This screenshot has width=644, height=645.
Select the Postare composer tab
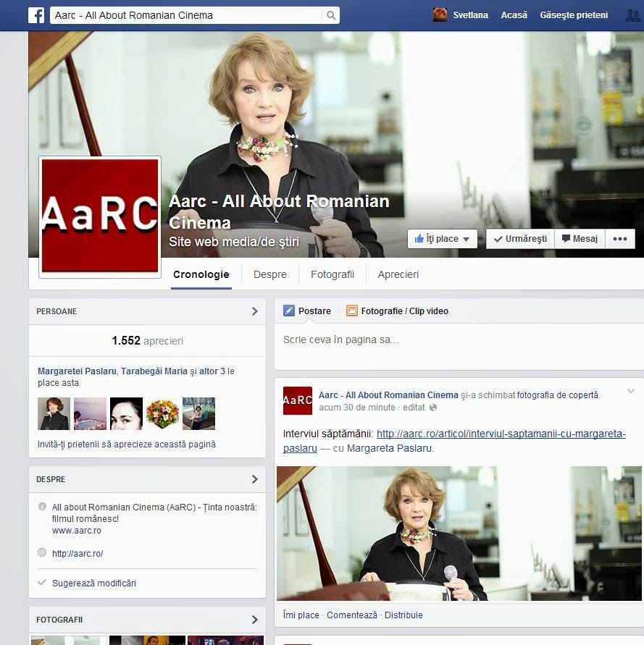[x=307, y=311]
